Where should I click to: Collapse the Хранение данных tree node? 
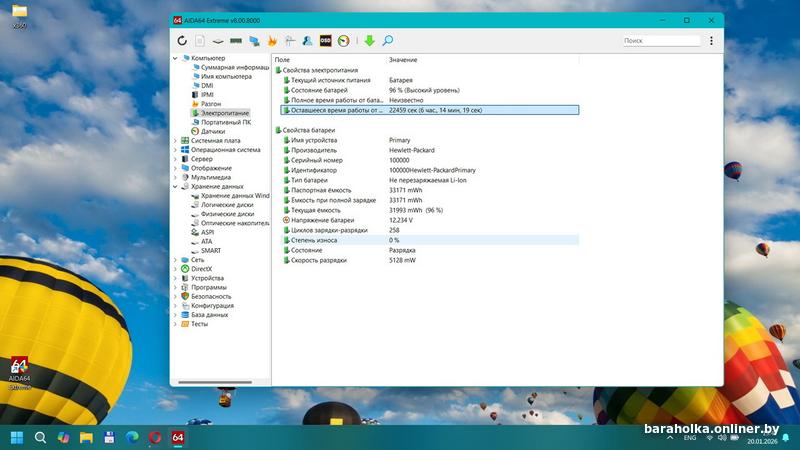click(175, 186)
